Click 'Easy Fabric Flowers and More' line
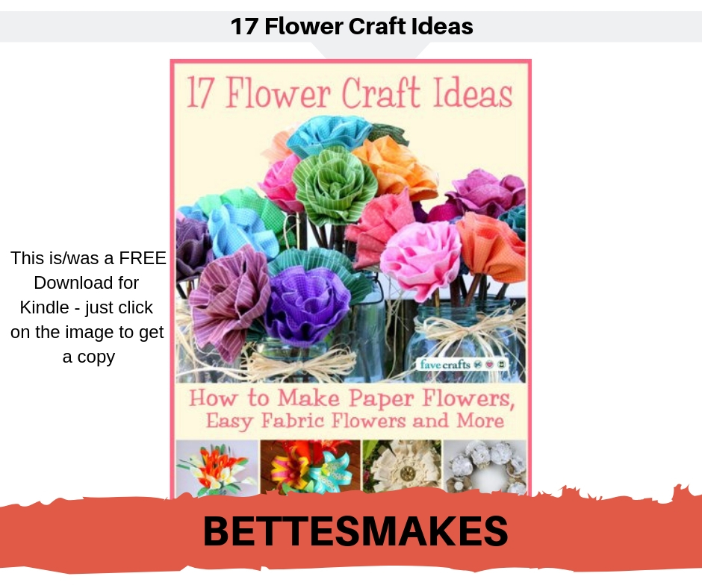702x588 pixels. pos(355,421)
